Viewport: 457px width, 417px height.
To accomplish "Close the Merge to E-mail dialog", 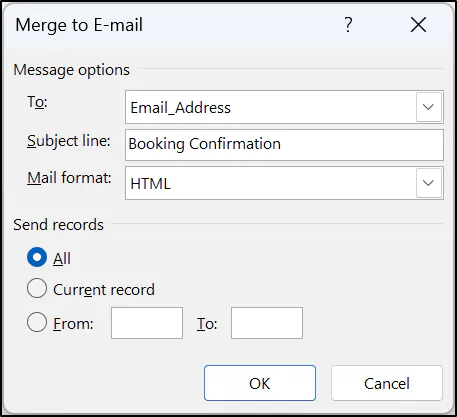I will 418,25.
